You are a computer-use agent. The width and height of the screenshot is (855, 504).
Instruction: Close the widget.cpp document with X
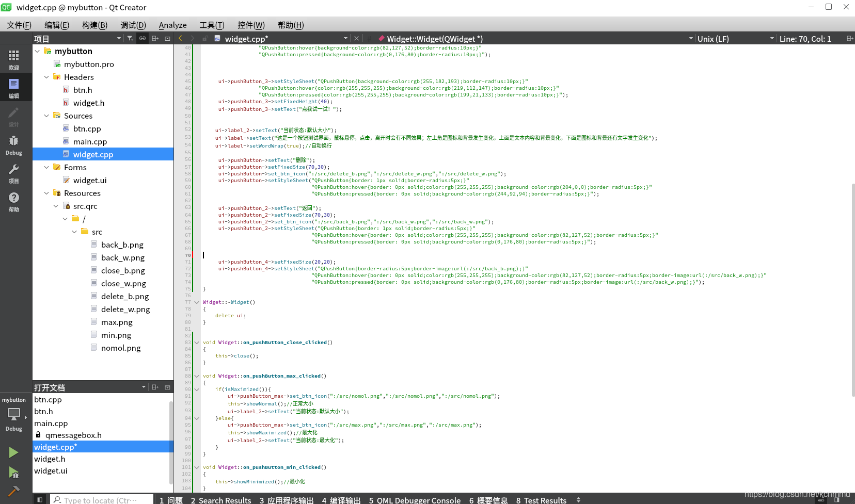[x=356, y=39]
